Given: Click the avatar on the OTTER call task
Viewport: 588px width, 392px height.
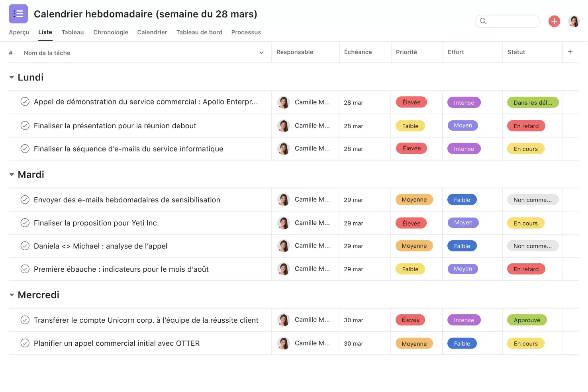Looking at the screenshot, I should tap(284, 343).
